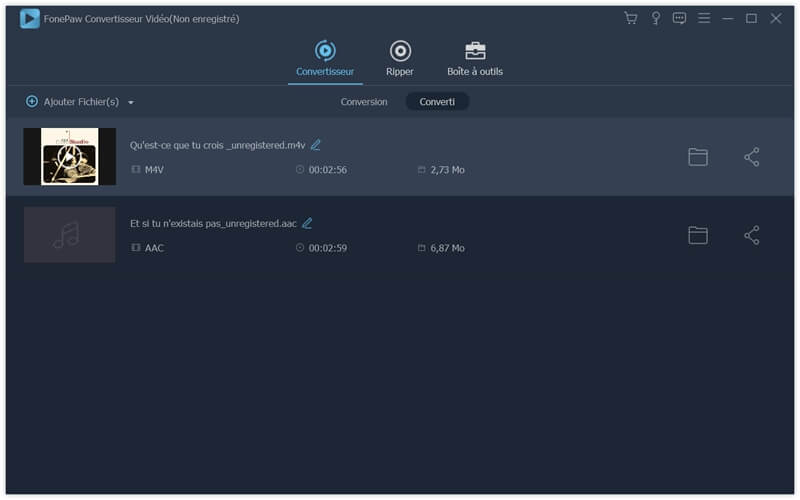Open the feedback message icon

tap(680, 18)
